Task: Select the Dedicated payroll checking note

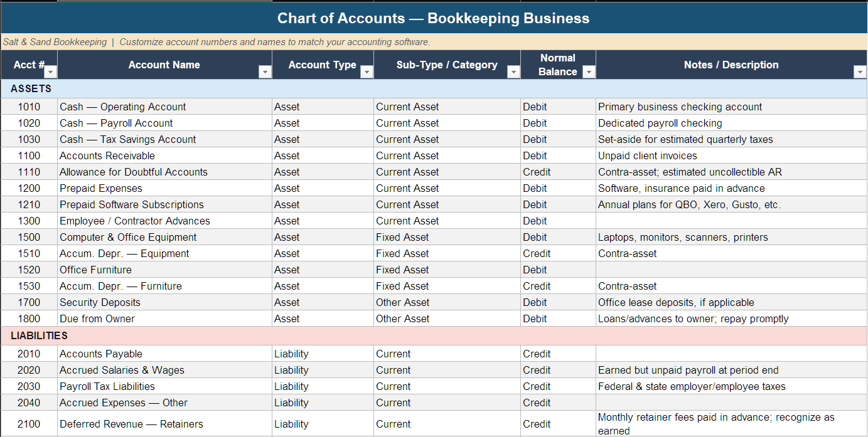Action: [x=732, y=123]
